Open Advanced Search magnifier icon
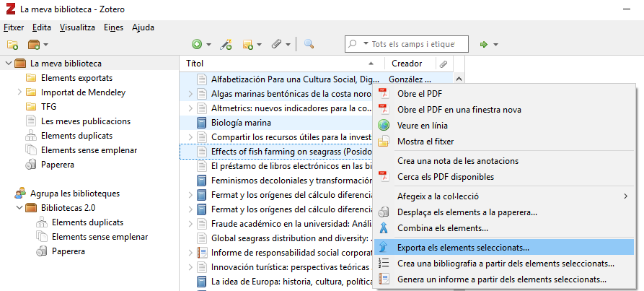The width and height of the screenshot is (644, 291). coord(309,44)
